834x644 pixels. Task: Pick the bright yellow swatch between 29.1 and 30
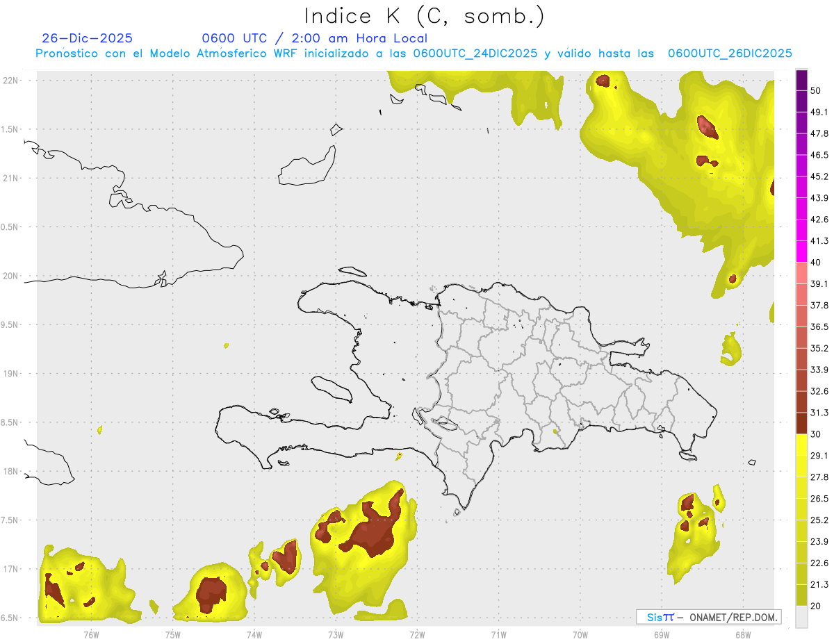tap(801, 445)
